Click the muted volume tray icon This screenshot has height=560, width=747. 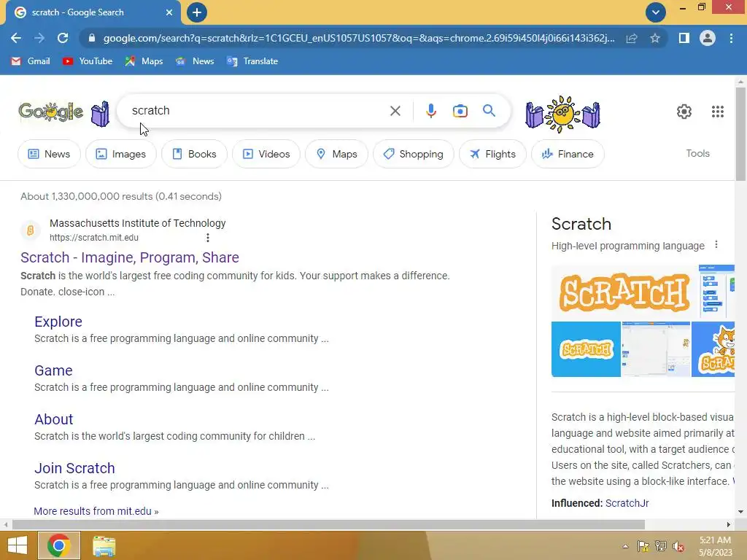click(x=678, y=546)
